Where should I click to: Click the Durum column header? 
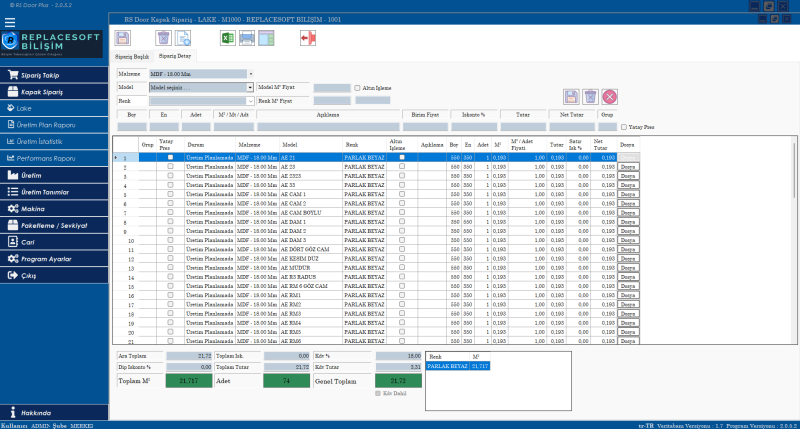click(x=210, y=145)
